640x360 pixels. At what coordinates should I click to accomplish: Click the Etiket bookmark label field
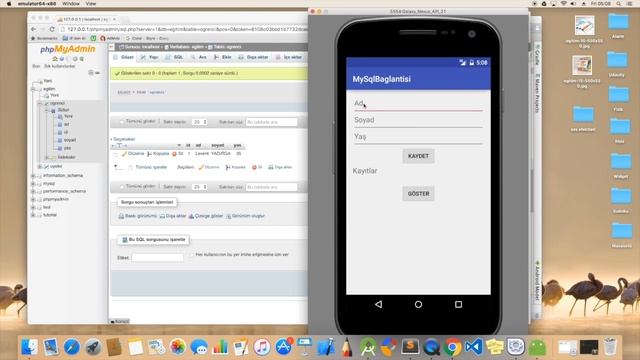[158, 258]
